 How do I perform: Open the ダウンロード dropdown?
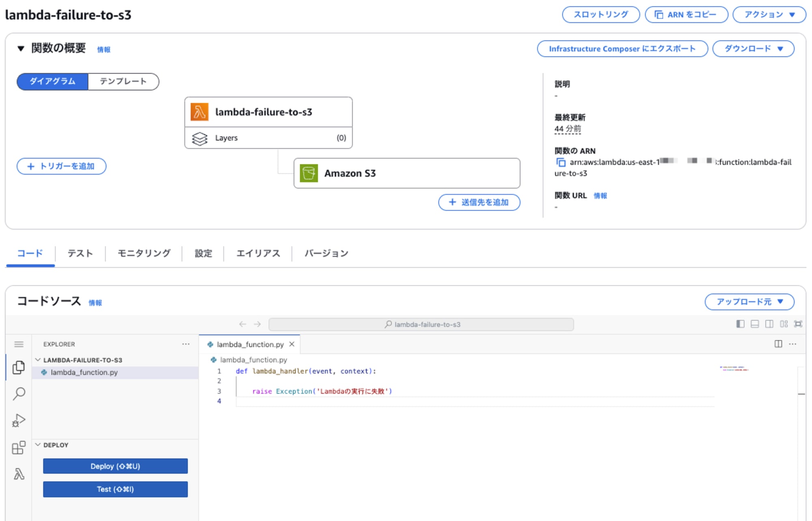[x=753, y=49]
